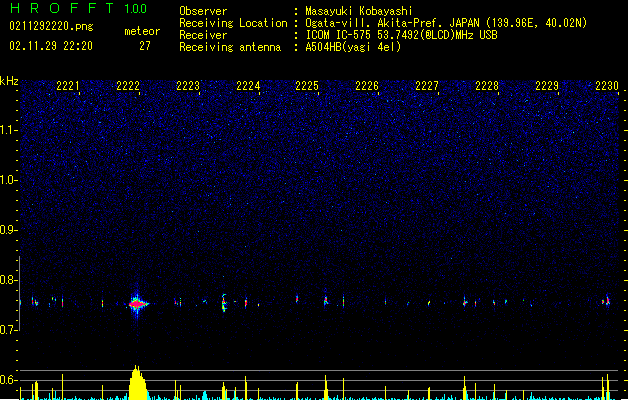Click the 0.7 kHz axis label
This screenshot has height=400, width=629.
[x=9, y=330]
